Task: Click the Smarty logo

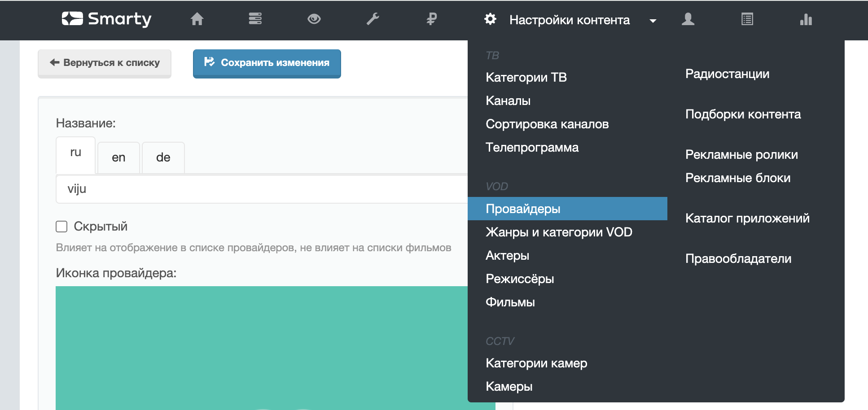Action: click(106, 19)
